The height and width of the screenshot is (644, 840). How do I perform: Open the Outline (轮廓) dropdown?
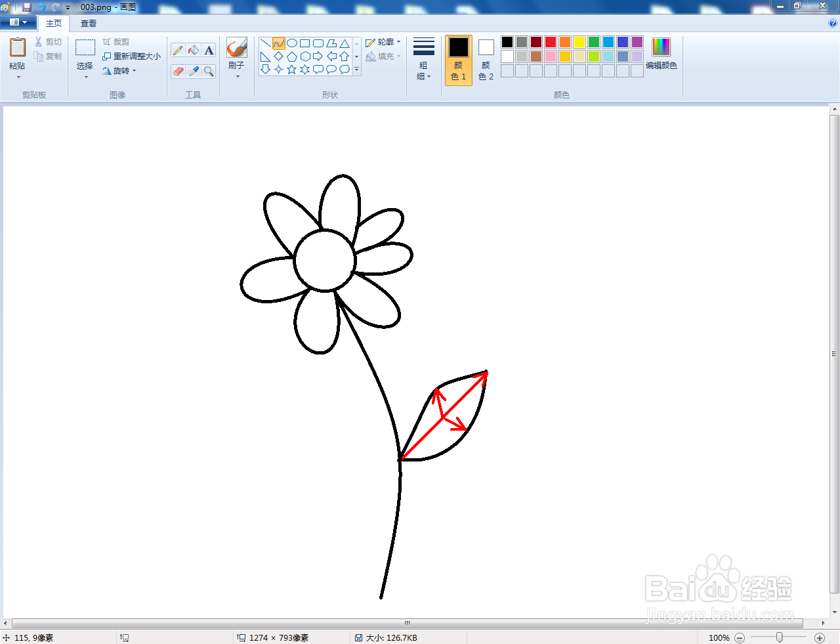[x=383, y=42]
